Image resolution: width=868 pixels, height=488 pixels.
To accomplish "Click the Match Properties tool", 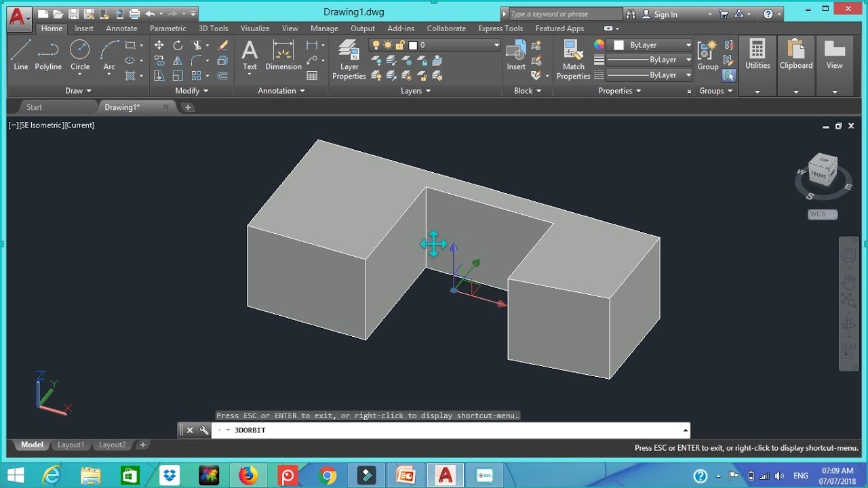I will click(x=573, y=59).
